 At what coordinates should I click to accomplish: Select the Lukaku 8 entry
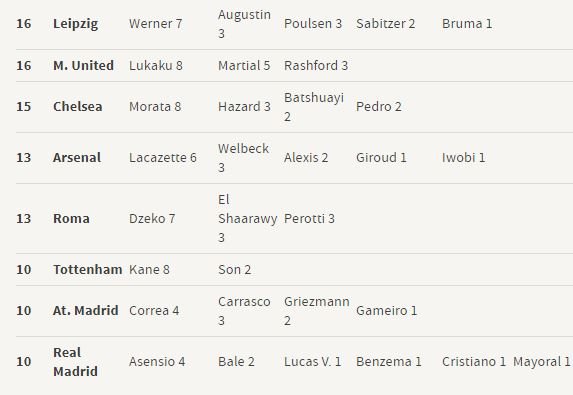[156, 65]
